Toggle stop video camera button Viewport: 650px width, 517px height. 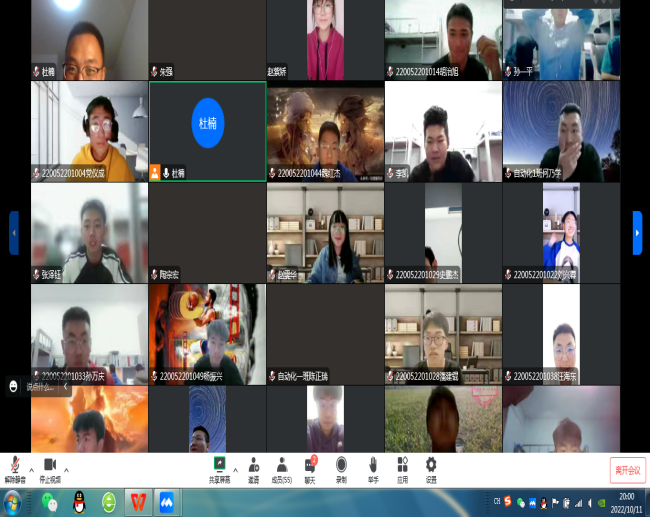[49, 466]
